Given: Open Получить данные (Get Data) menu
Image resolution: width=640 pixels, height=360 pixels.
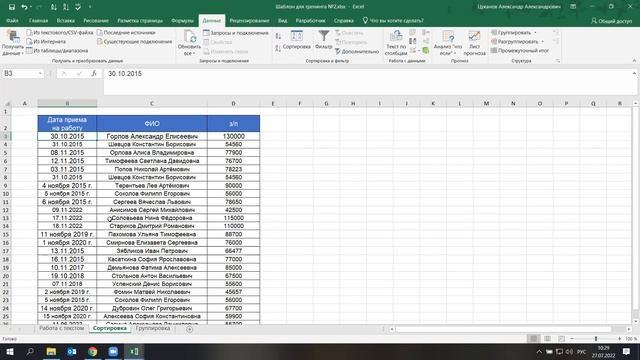Looking at the screenshot, I should coord(13,43).
